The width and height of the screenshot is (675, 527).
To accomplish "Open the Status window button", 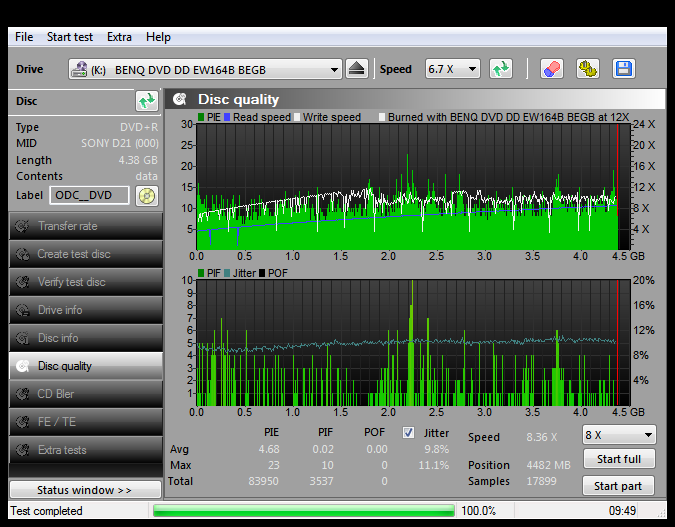I will tap(85, 490).
